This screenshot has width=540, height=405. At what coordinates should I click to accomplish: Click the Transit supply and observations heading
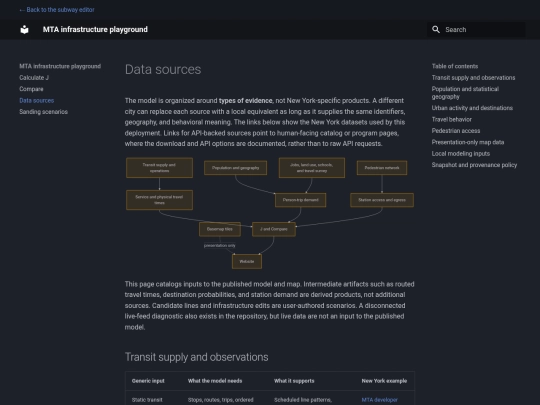point(196,357)
